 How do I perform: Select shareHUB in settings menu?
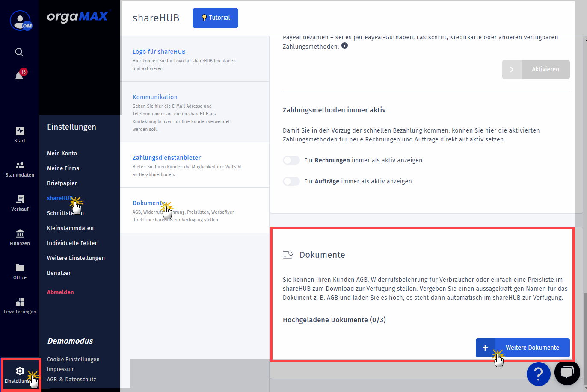(x=60, y=198)
